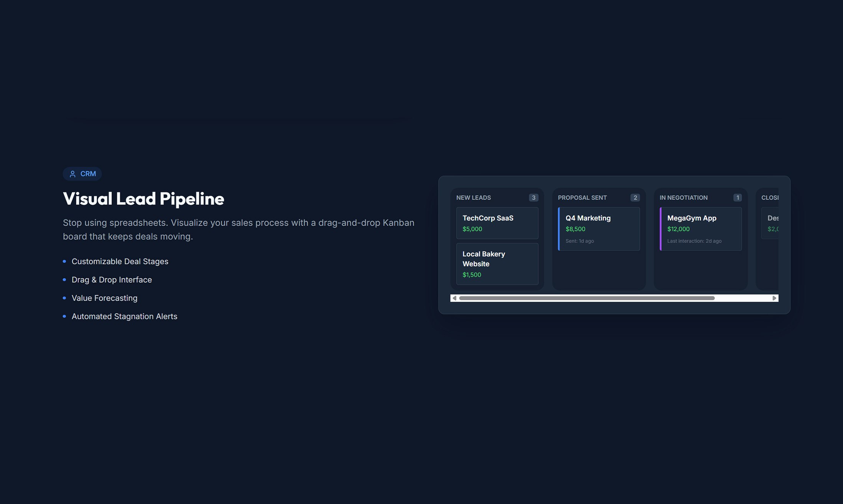Select the Local Bakery Website card
Viewport: 843px width, 504px height.
(x=497, y=264)
